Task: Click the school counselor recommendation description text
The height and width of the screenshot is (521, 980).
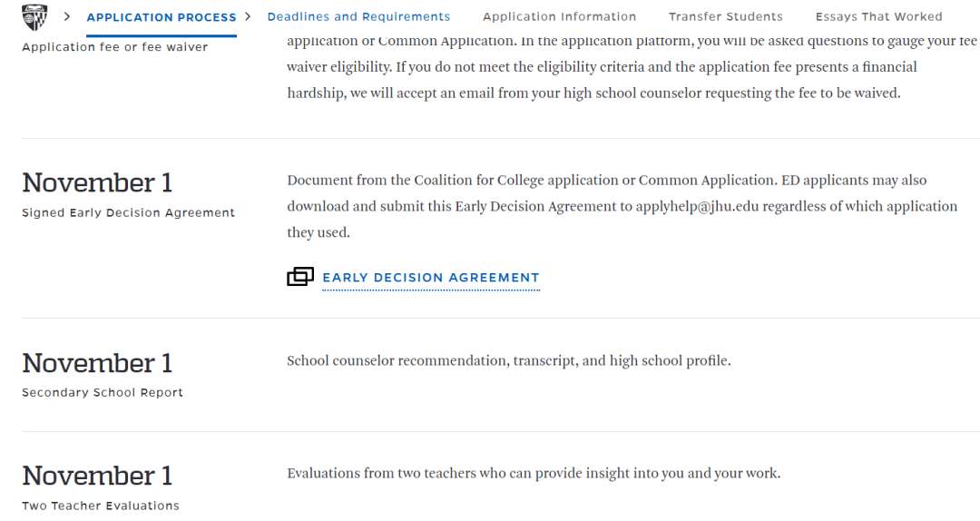Action: [x=509, y=361]
